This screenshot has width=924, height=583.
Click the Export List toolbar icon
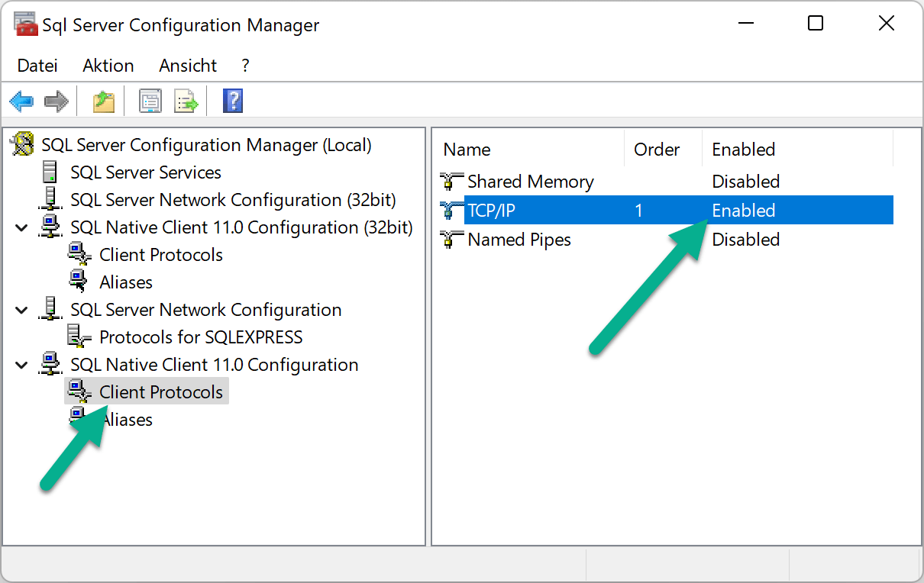[186, 101]
